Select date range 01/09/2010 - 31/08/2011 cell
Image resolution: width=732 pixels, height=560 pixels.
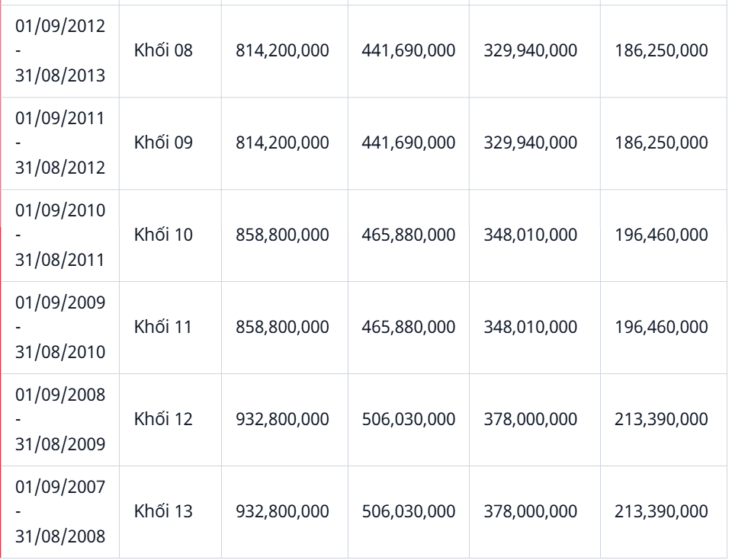coord(60,235)
